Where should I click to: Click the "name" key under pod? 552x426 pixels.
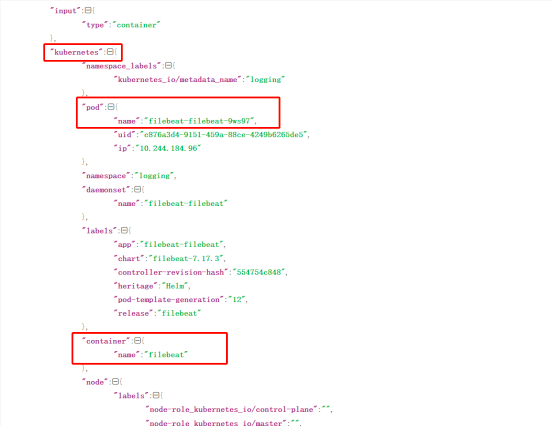click(x=127, y=121)
